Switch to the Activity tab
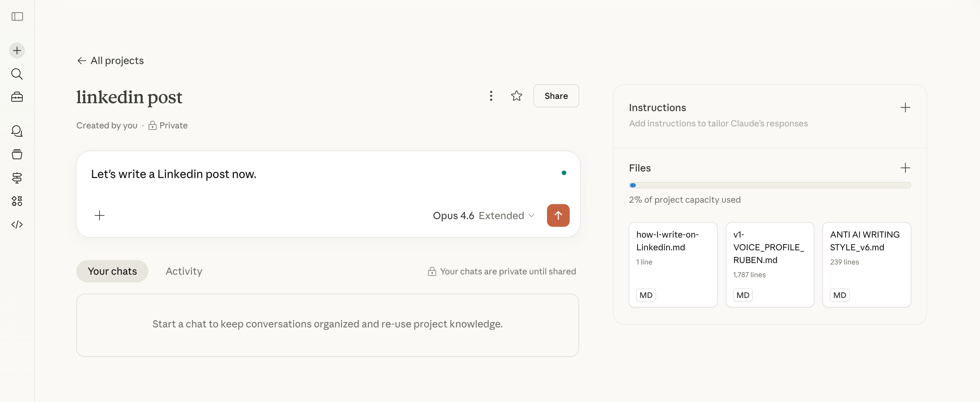This screenshot has width=980, height=402. click(184, 271)
